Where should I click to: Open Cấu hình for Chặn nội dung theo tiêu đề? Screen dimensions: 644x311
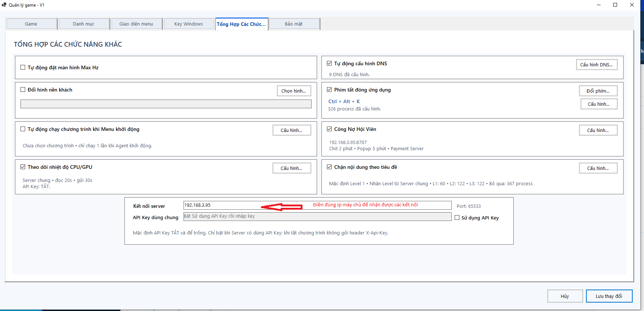coord(598,168)
